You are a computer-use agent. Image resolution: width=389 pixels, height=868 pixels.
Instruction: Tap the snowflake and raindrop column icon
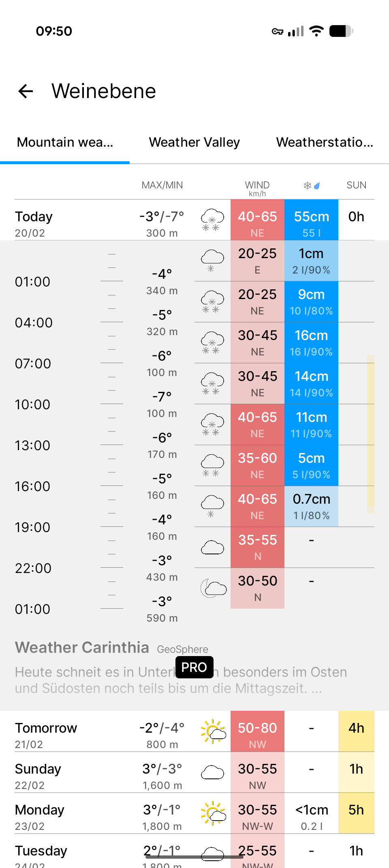pos(312,186)
